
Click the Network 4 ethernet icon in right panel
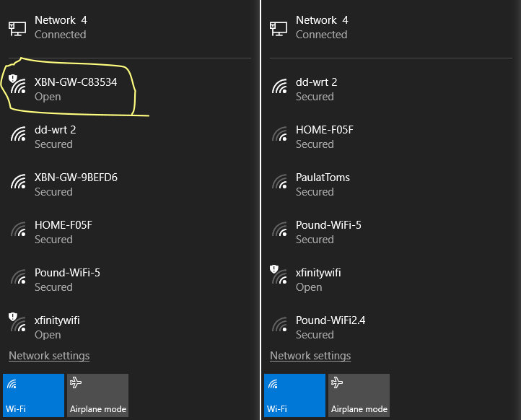[x=278, y=27]
